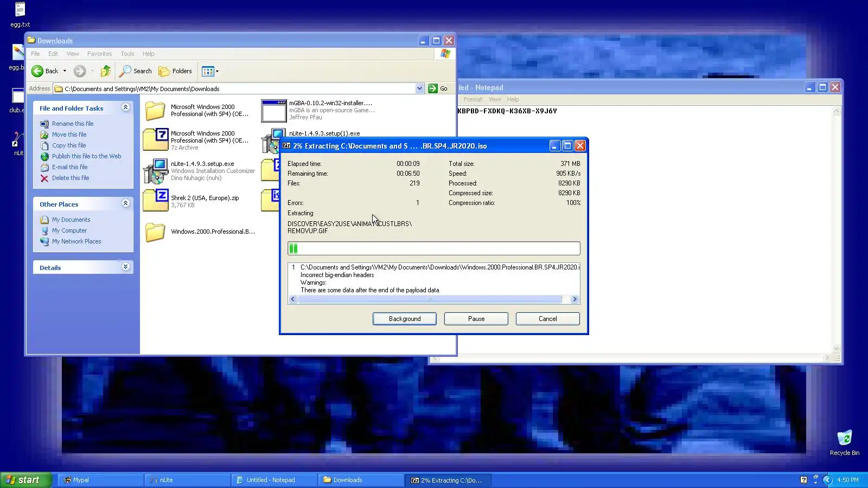Screen dimensions: 868x488
Task: Open My Computer from Other Places
Action: click(69, 230)
